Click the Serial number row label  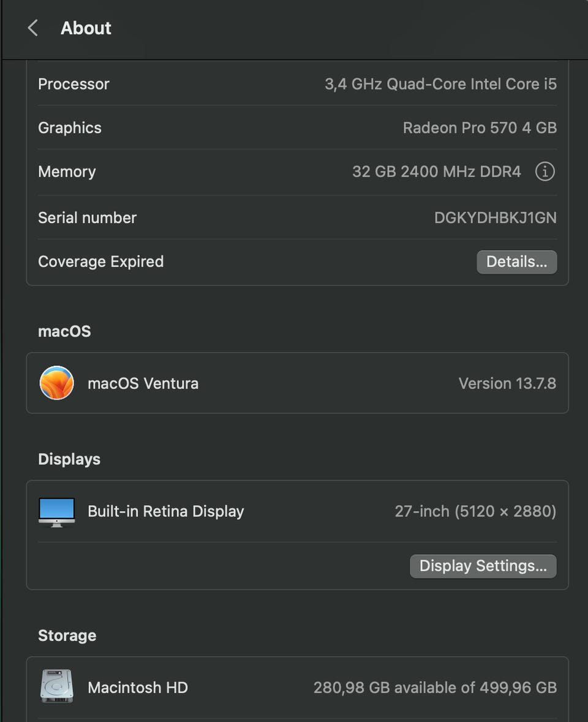point(87,218)
